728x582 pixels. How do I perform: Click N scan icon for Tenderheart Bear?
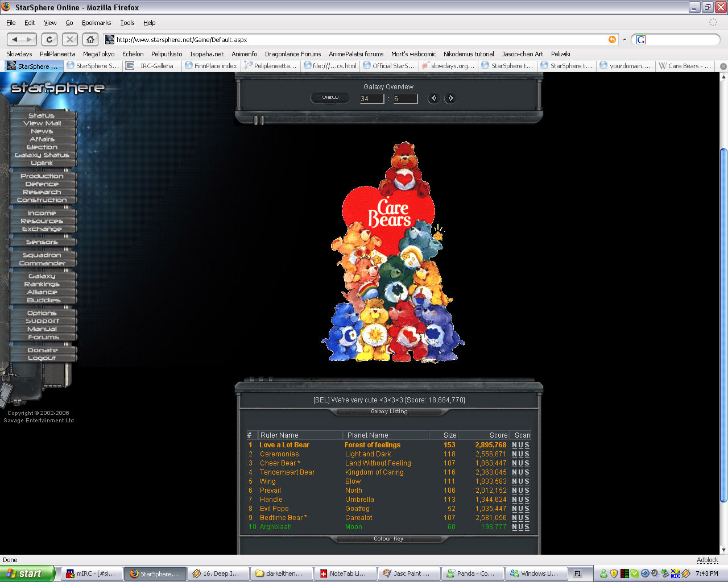pyautogui.click(x=514, y=472)
